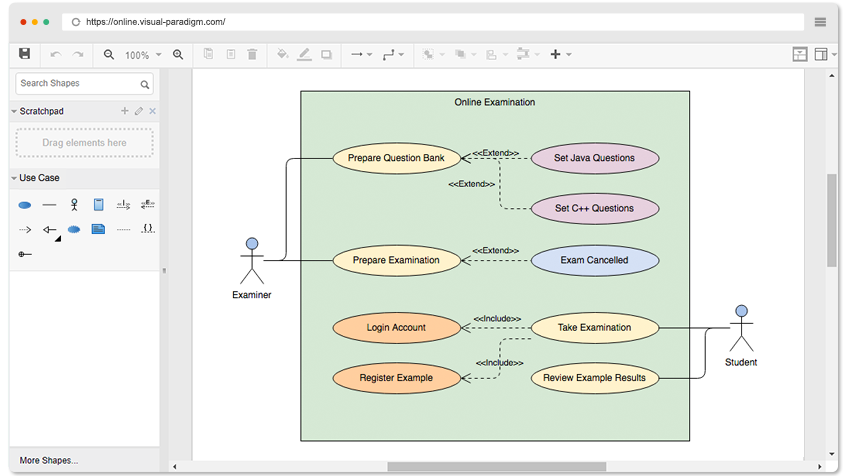Click the Search Shapes magnifier icon
The height and width of the screenshot is (476, 848).
144,84
